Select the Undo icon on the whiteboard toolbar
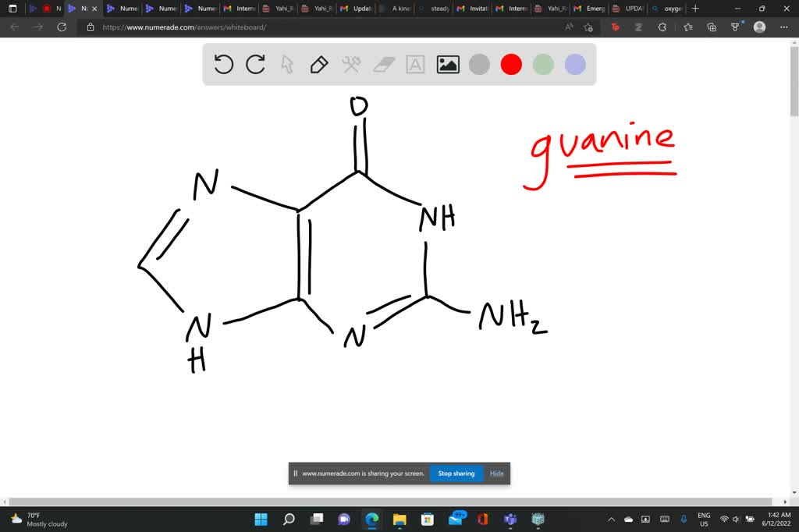This screenshot has height=532, width=799. pyautogui.click(x=224, y=65)
